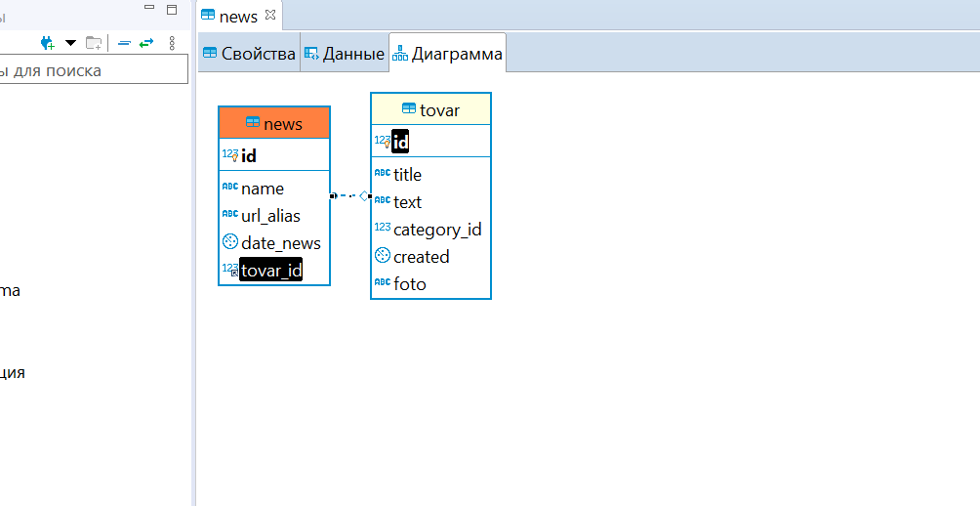Click the 123 icon beside category_id
Image resolution: width=980 pixels, height=506 pixels.
(383, 227)
